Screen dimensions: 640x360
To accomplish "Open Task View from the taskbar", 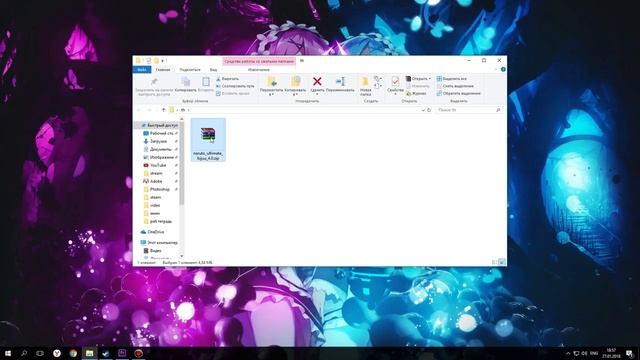I will pos(40,353).
